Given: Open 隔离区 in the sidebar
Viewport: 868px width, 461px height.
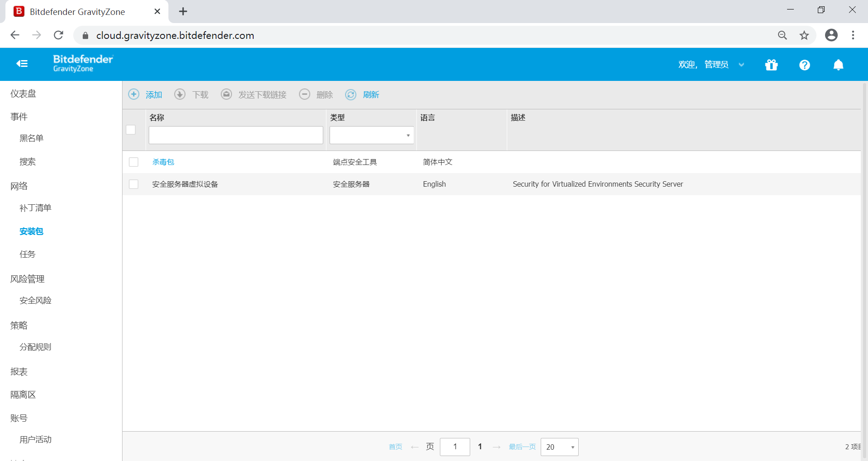Looking at the screenshot, I should (23, 395).
